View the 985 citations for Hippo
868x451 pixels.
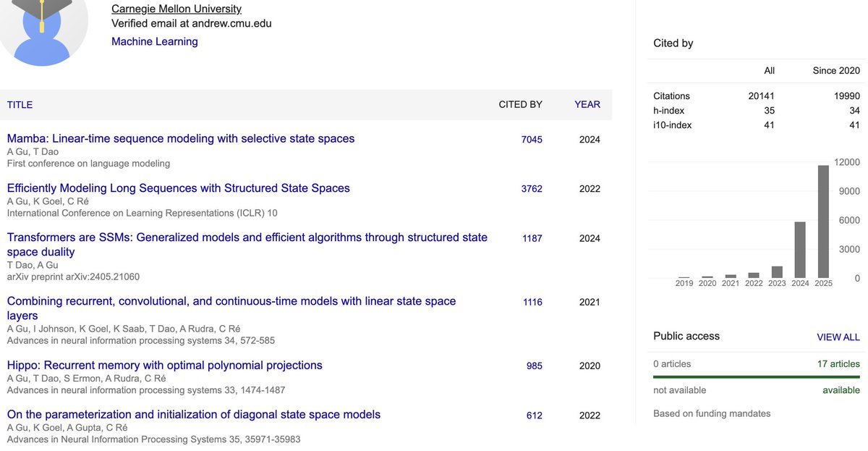[535, 366]
